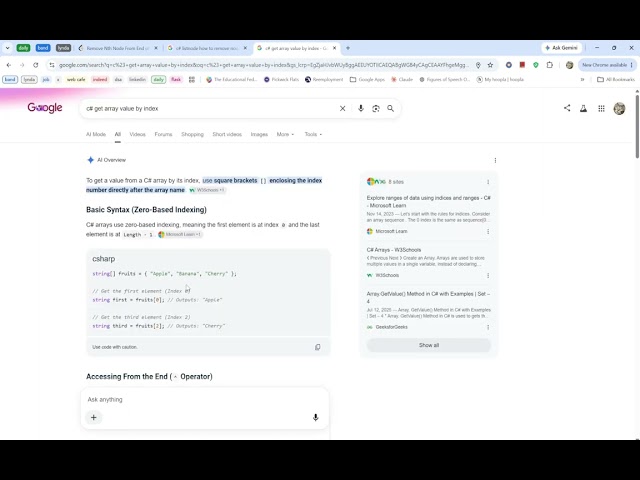This screenshot has width=640, height=480.
Task: Open the green 'daily' tab group
Action: 23,48
